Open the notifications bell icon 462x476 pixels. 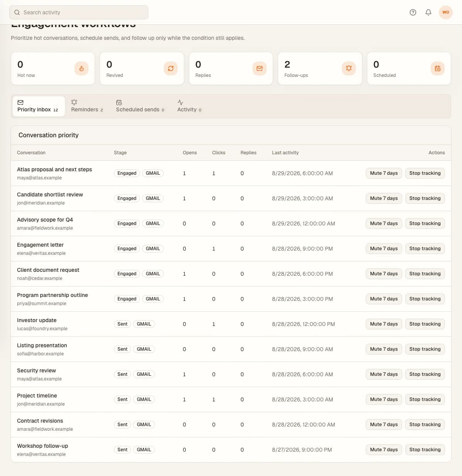click(x=428, y=12)
